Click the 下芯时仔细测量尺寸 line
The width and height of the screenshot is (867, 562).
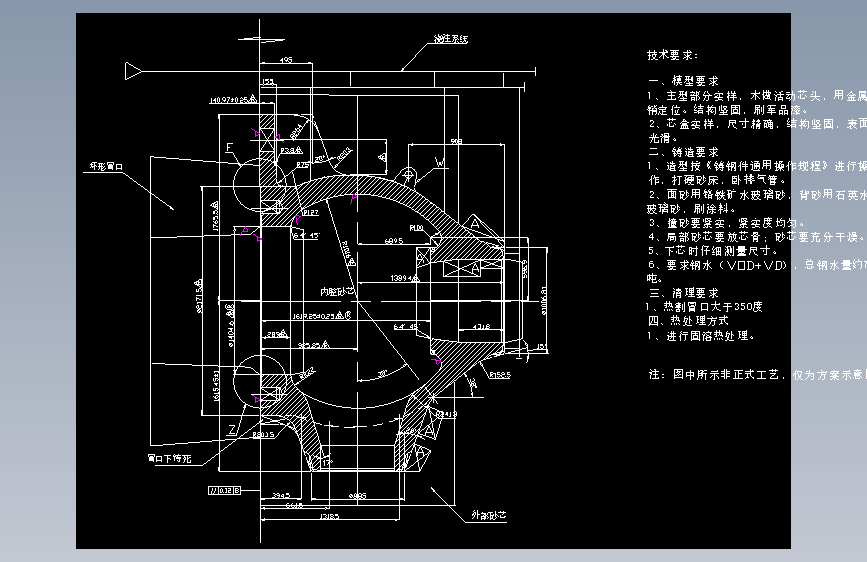point(712,251)
